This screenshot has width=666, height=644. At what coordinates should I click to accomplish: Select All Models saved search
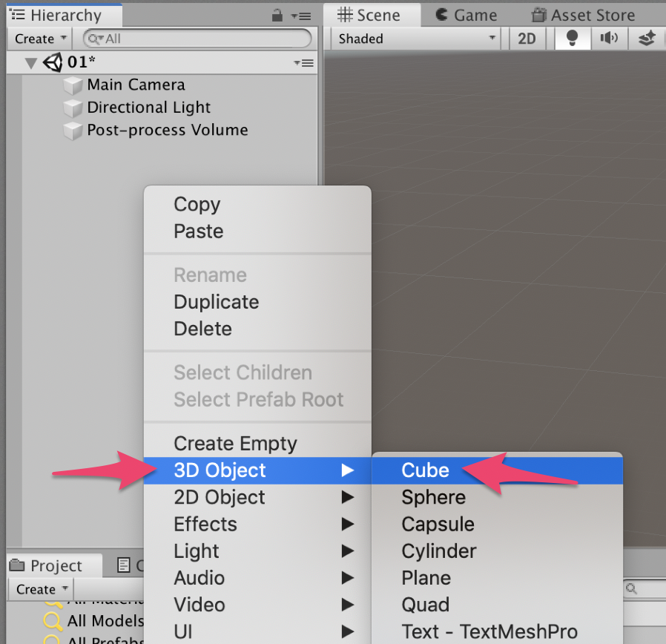click(x=94, y=621)
